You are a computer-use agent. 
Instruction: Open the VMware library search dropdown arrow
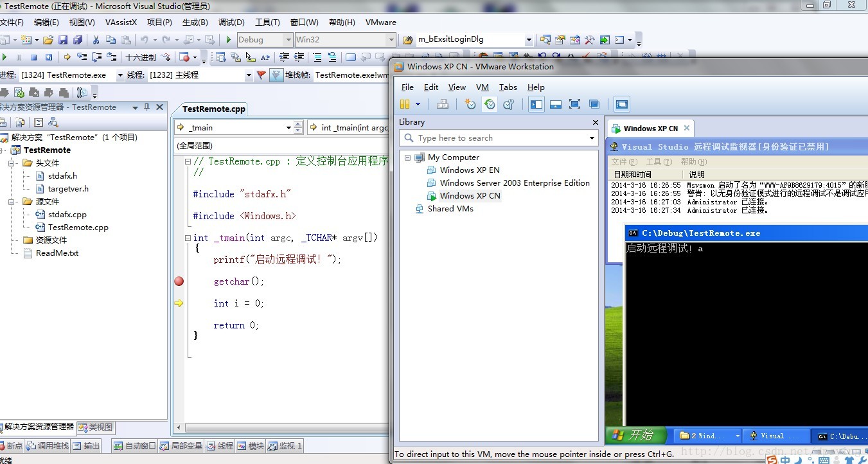point(592,138)
